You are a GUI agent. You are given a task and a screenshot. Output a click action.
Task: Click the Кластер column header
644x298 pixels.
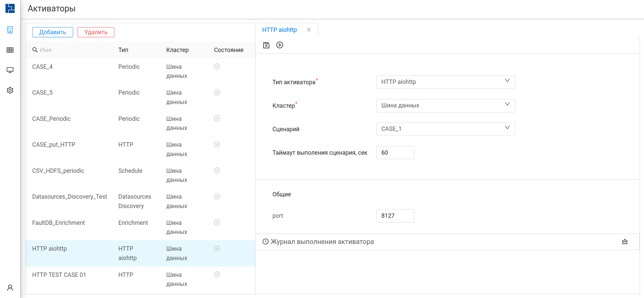click(177, 50)
